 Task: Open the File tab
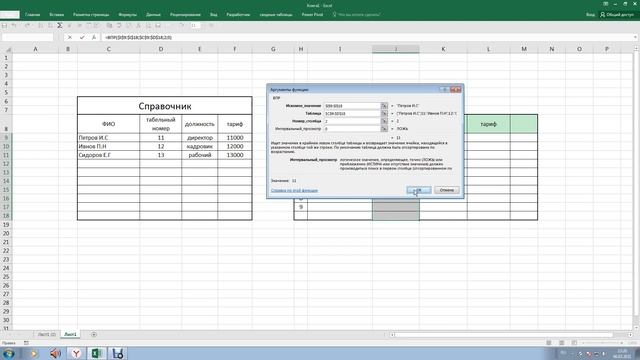pyautogui.click(x=10, y=14)
